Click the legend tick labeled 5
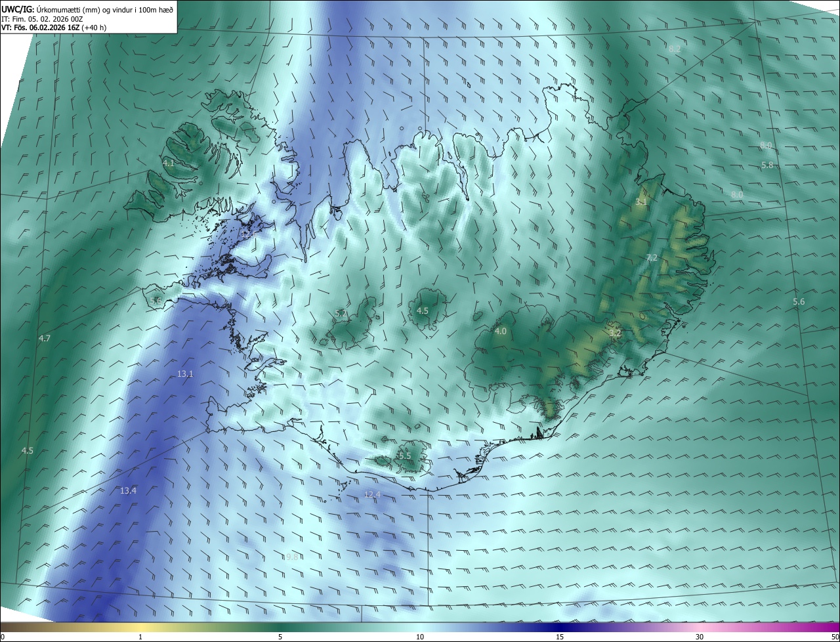 click(x=280, y=637)
